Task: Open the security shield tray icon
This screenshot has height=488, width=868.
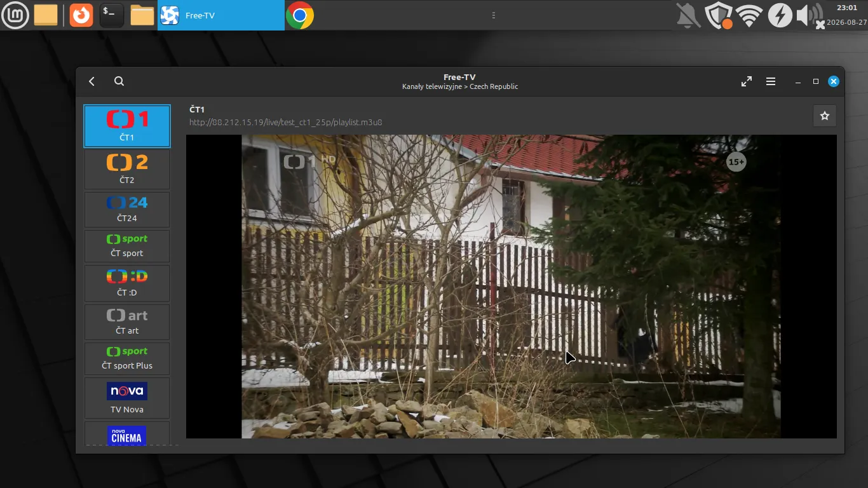Action: coord(719,15)
